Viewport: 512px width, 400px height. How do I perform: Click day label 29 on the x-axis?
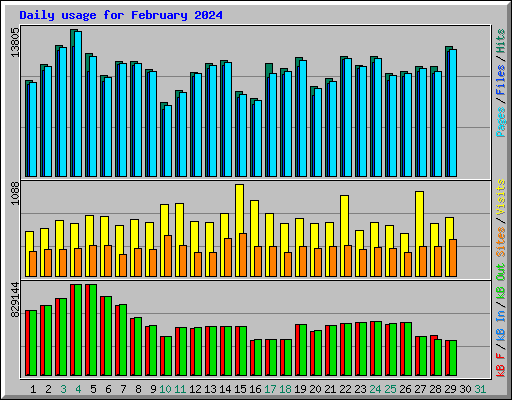(x=450, y=389)
